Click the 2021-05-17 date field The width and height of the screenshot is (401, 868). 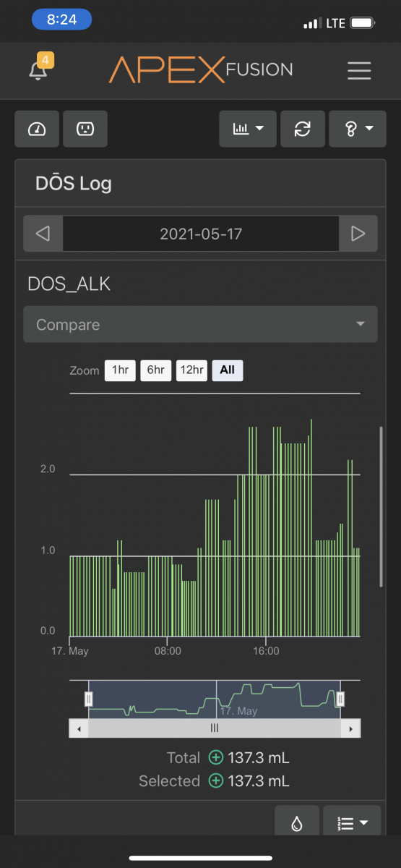(x=201, y=234)
